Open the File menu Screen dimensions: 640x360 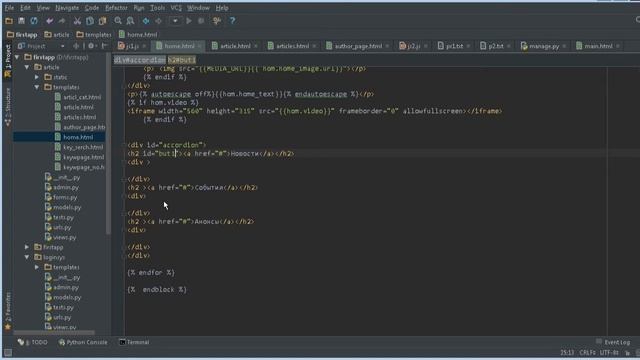coord(9,8)
